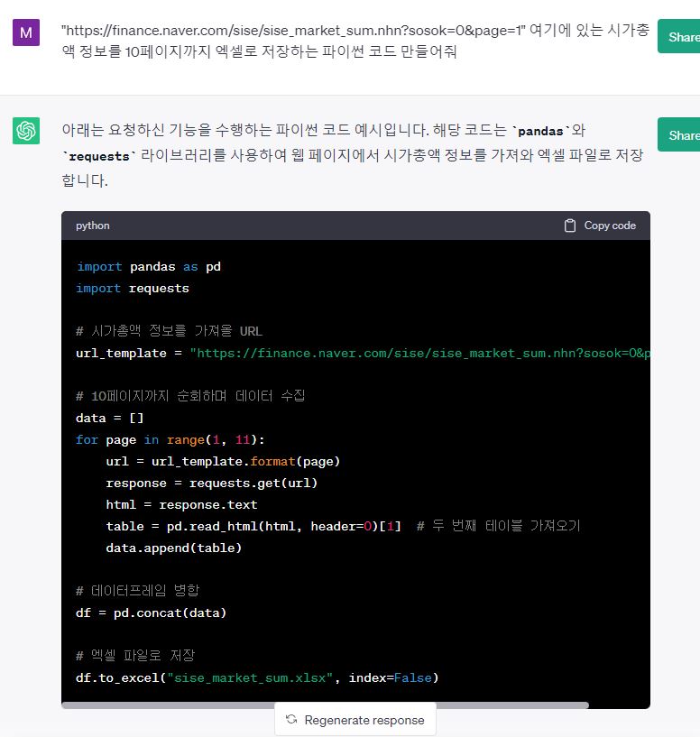Click the clipboard icon beside Copy code

pyautogui.click(x=570, y=226)
